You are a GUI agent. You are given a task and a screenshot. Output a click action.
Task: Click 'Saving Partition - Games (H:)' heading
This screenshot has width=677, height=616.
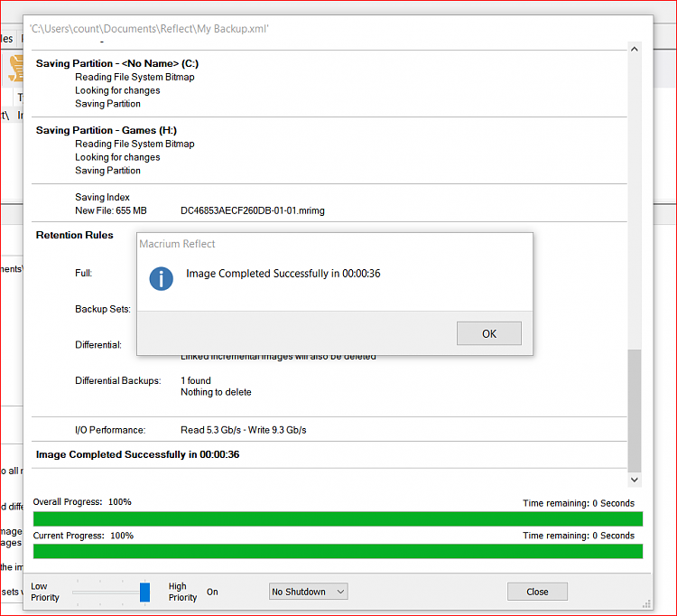pyautogui.click(x=107, y=130)
